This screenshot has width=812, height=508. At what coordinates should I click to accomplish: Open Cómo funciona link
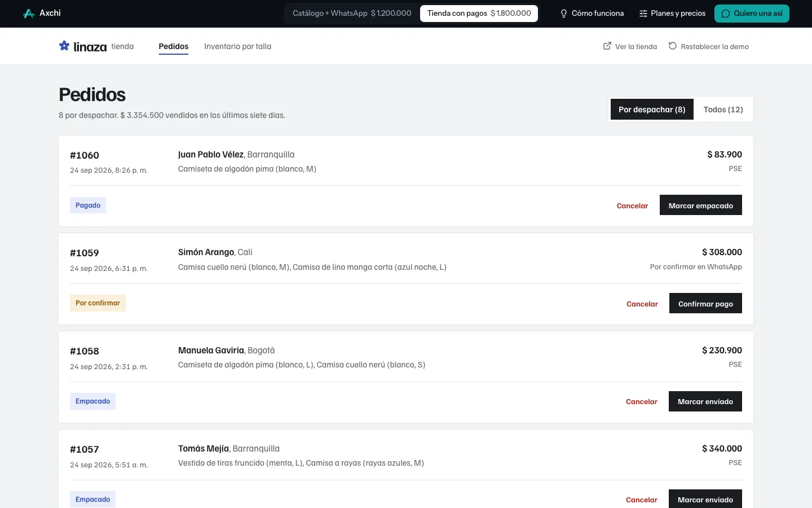[x=592, y=13]
